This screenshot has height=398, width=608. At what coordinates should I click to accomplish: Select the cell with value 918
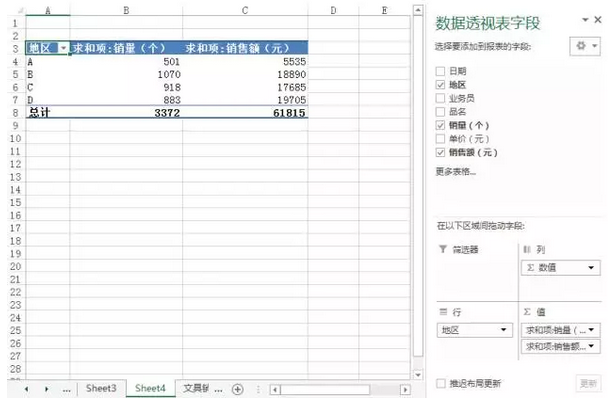126,87
